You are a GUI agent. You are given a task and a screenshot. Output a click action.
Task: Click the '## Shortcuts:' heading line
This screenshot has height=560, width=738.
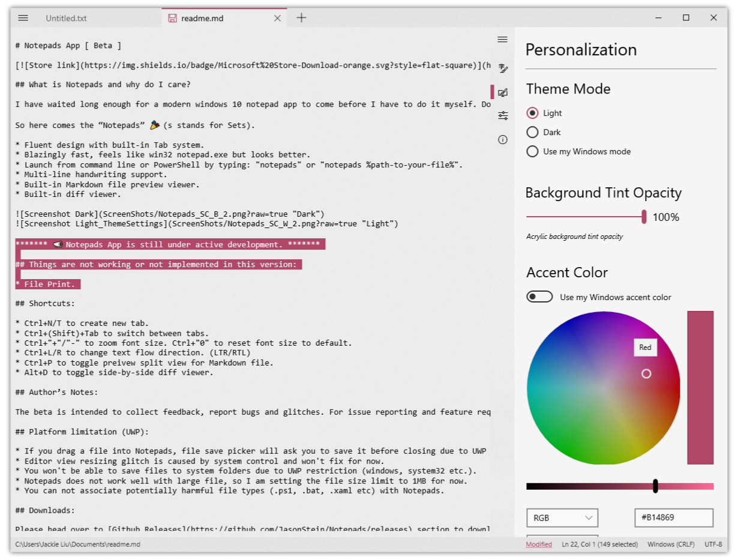45,303
